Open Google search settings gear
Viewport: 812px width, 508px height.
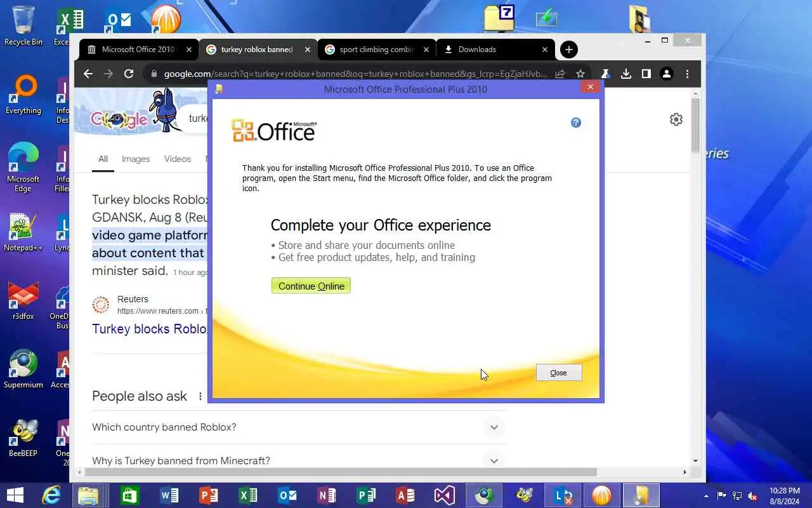[676, 119]
